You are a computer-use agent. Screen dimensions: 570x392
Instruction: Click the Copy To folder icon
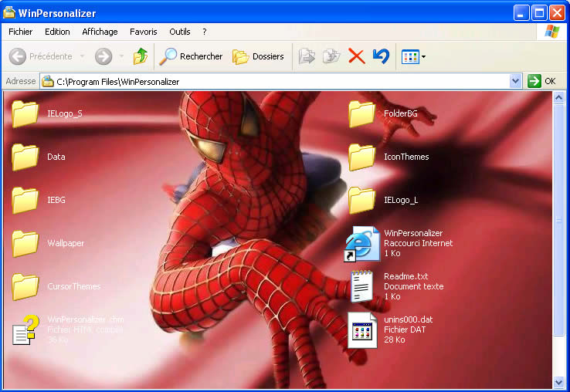pos(331,56)
